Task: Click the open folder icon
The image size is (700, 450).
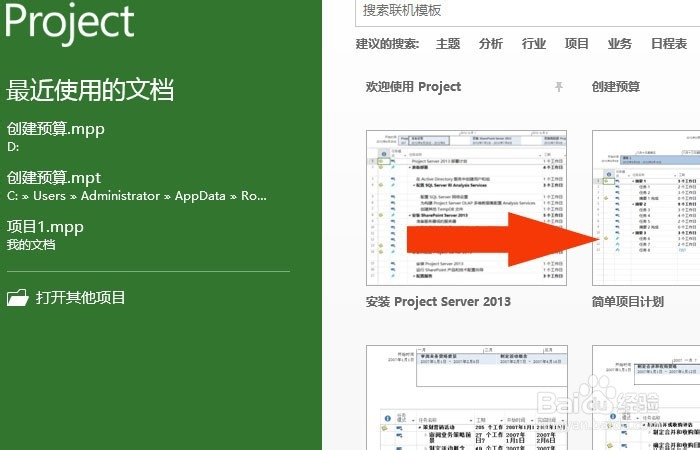Action: point(18,297)
